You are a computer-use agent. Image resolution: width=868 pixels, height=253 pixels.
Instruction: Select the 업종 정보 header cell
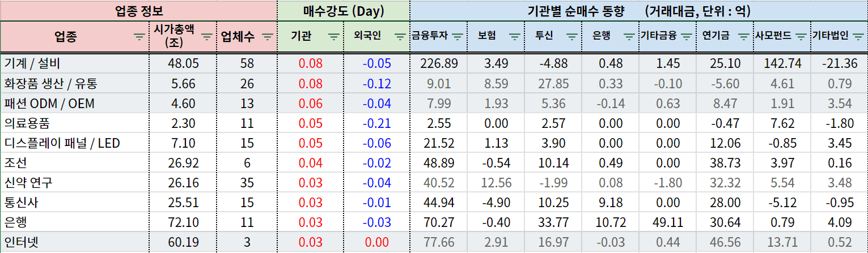click(139, 10)
